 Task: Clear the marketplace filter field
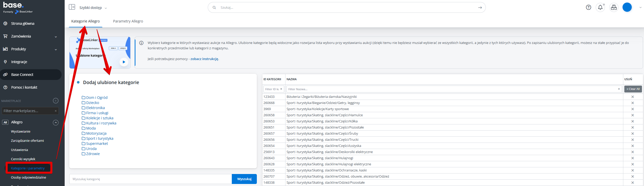coord(55,111)
